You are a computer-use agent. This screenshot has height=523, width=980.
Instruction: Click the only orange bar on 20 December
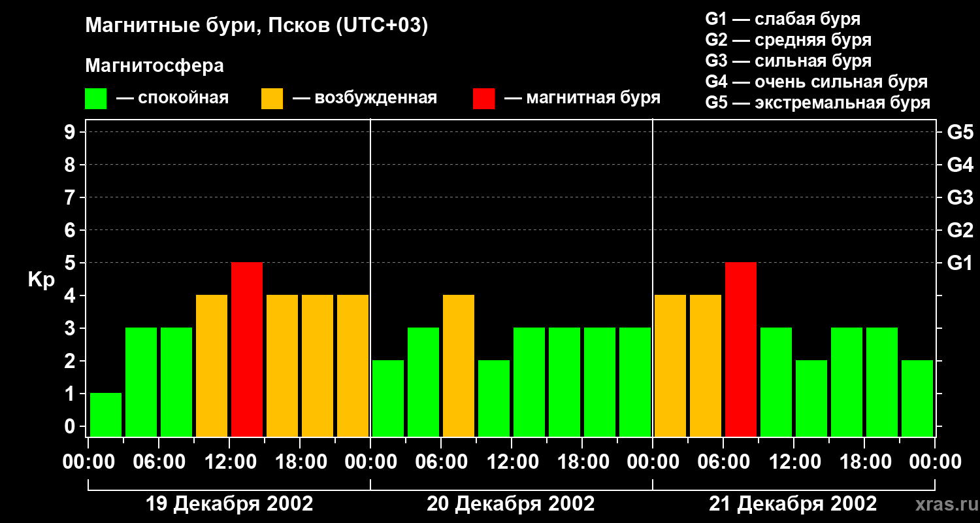pos(459,365)
